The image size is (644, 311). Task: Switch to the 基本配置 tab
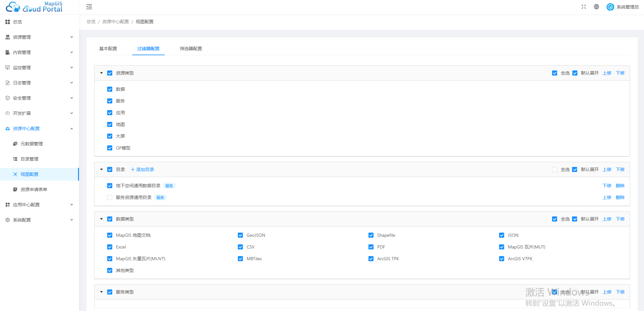click(108, 49)
